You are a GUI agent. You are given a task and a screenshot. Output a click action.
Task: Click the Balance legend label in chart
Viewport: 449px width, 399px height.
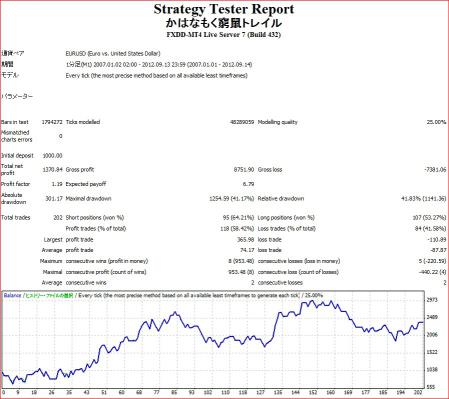coord(12,295)
